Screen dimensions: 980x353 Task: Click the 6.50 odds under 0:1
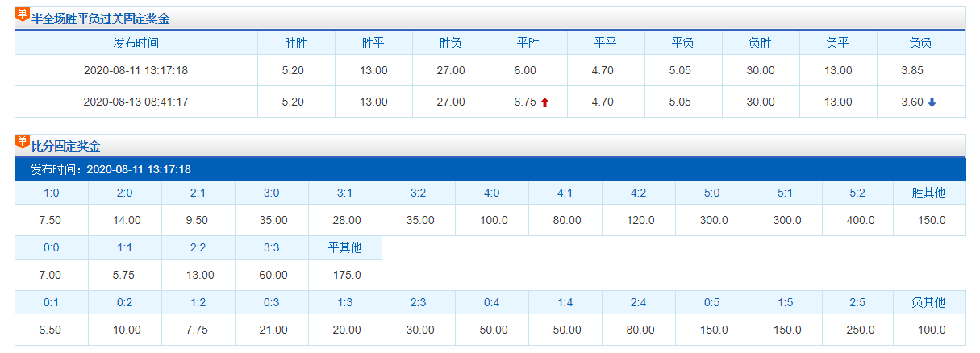[51, 330]
